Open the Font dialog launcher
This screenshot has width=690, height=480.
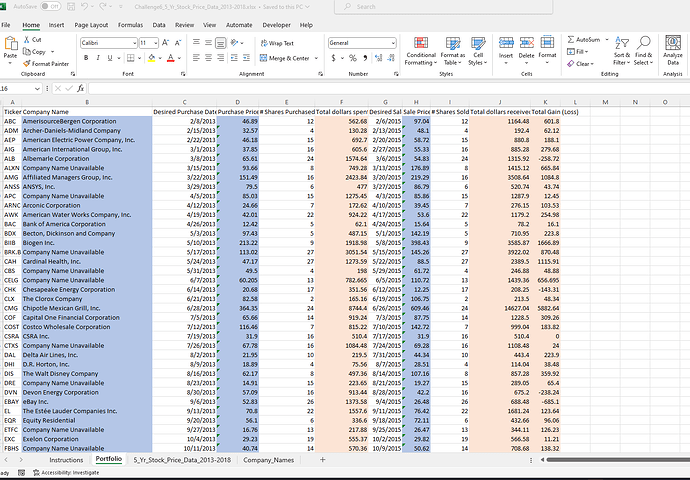pos(183,74)
